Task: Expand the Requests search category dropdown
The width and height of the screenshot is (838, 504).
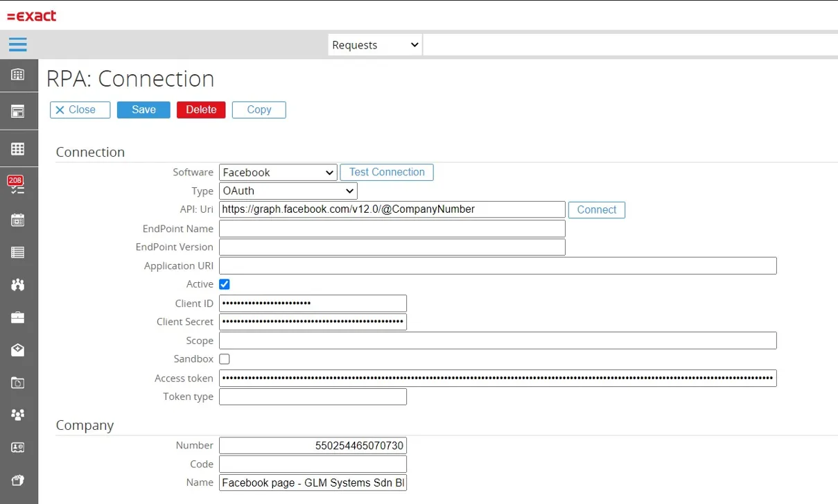Action: coord(375,45)
